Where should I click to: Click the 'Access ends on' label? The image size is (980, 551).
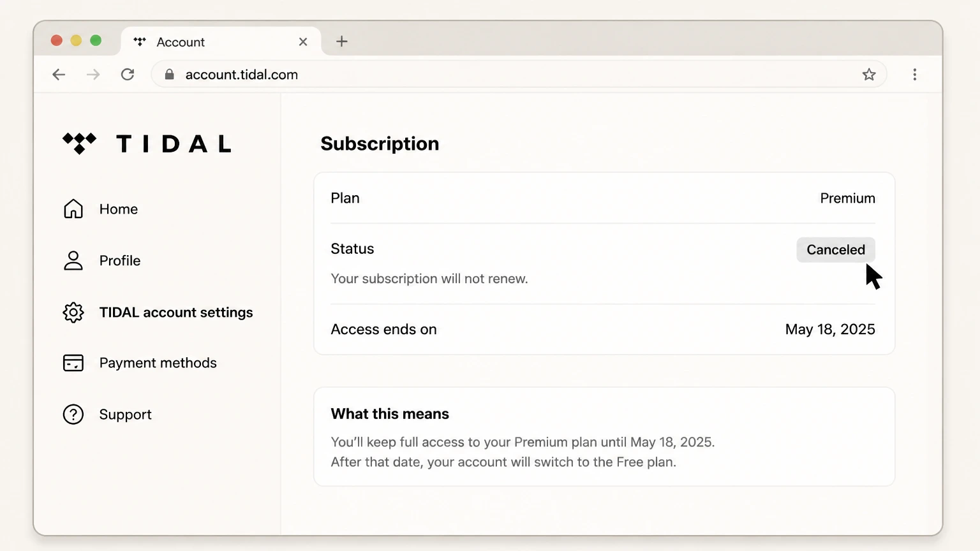[x=383, y=329]
